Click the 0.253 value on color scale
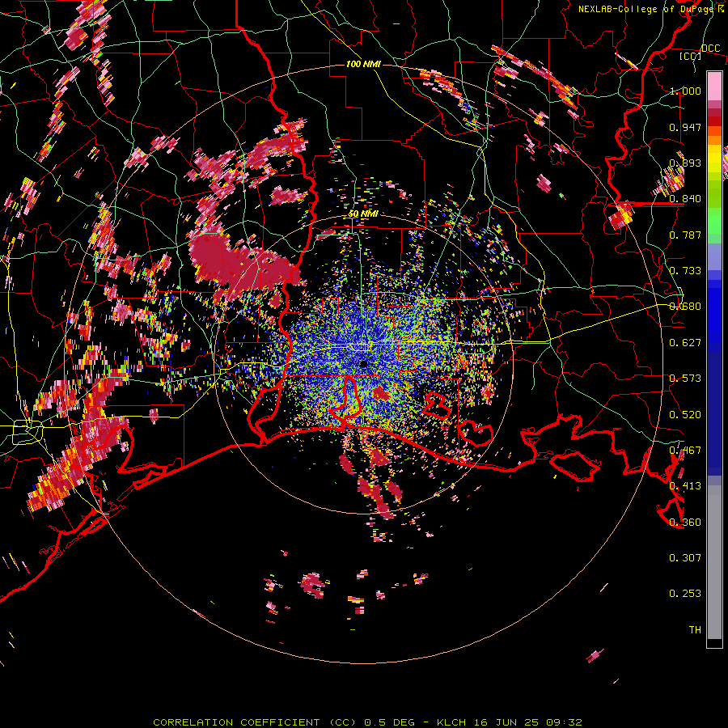 685,594
